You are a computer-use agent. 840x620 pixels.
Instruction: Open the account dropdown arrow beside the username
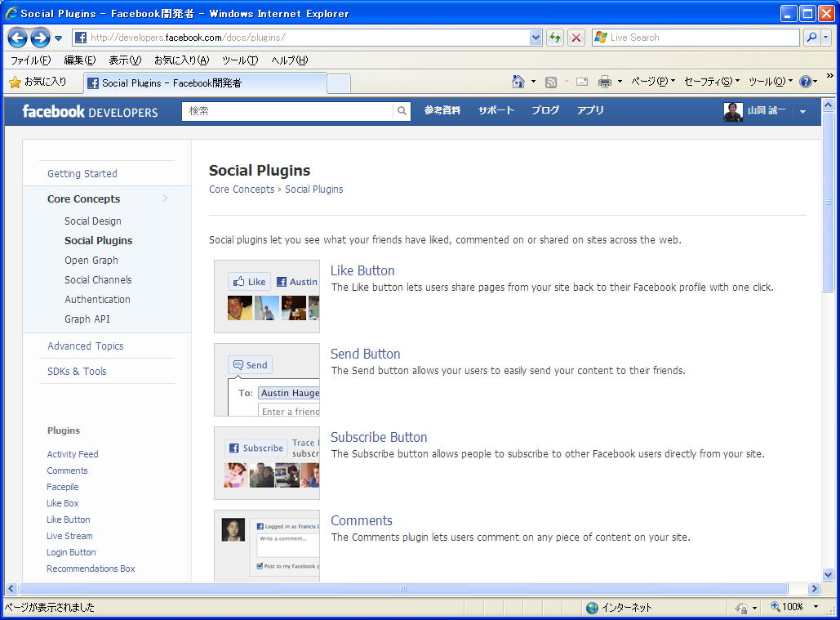click(x=802, y=112)
